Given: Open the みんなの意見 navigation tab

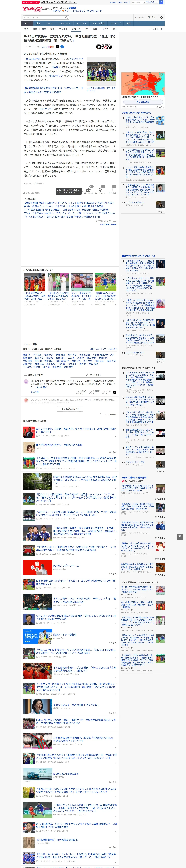Looking at the screenshot, I should (99, 23).
